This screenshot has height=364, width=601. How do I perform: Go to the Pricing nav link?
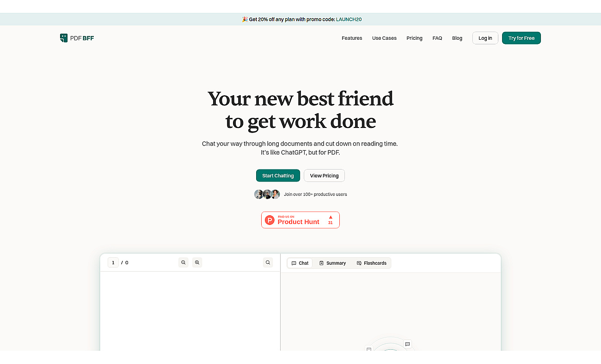(414, 38)
